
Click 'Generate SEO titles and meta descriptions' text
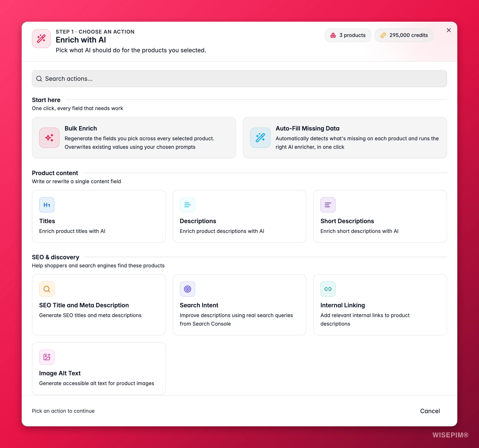(x=90, y=315)
